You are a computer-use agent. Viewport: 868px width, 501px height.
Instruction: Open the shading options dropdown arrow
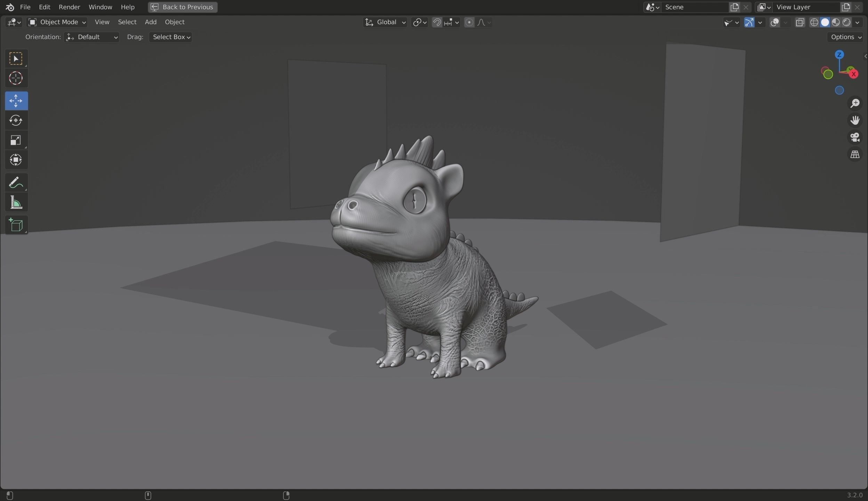[x=857, y=22]
